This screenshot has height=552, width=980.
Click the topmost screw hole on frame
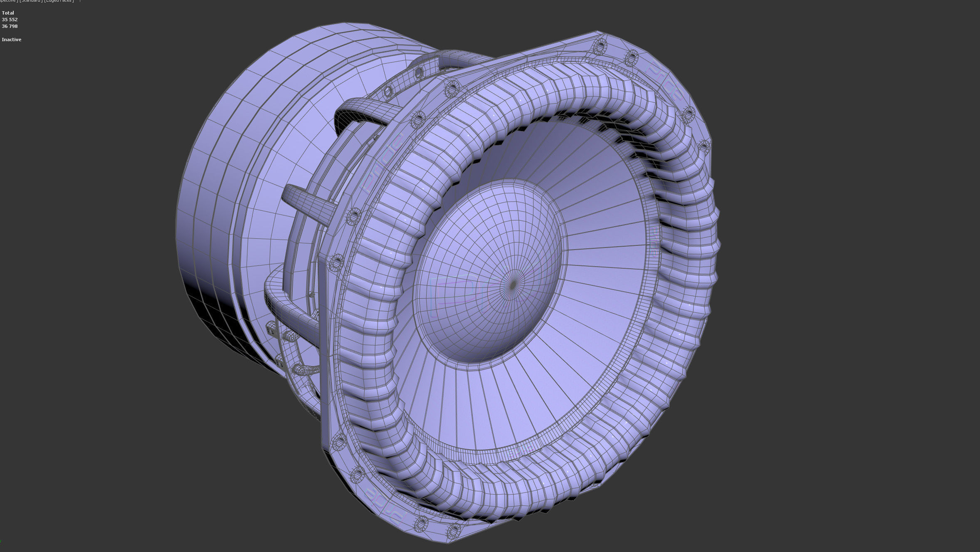coord(600,47)
